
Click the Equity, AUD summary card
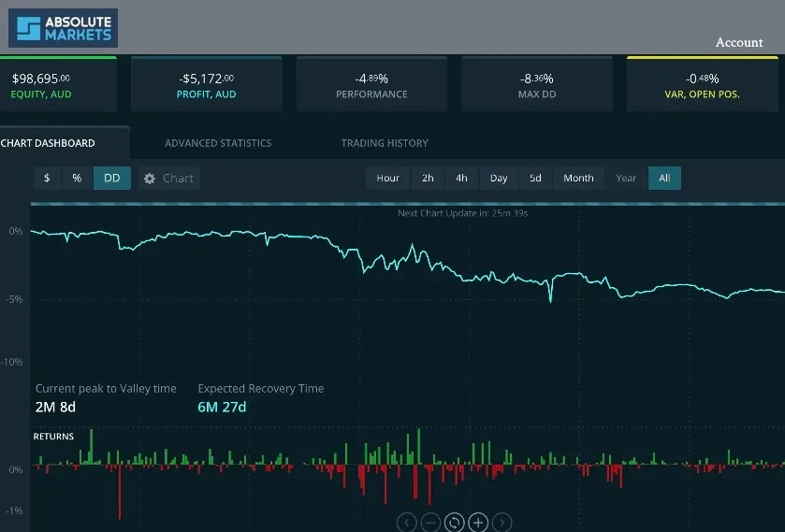tap(58, 85)
